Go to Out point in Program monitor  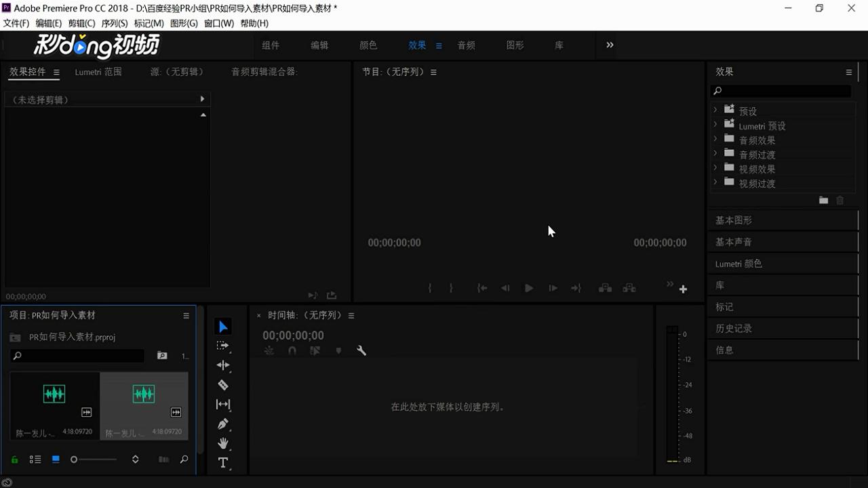(x=576, y=288)
